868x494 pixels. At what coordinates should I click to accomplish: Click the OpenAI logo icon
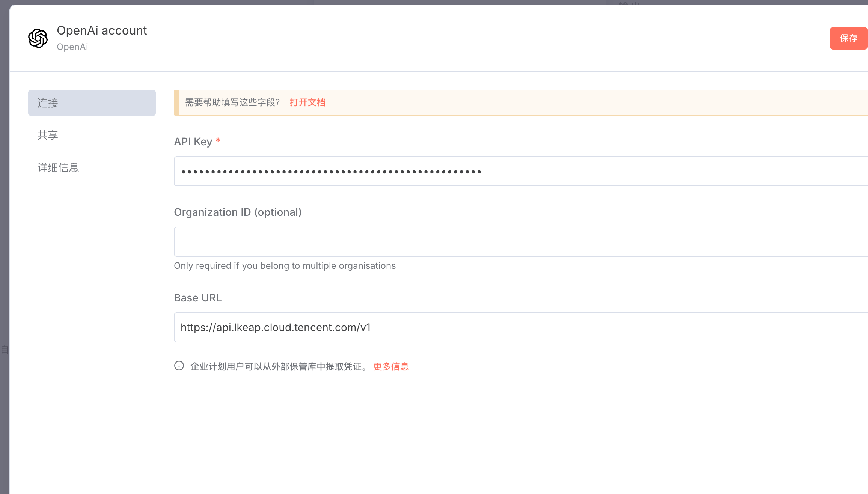coord(38,38)
